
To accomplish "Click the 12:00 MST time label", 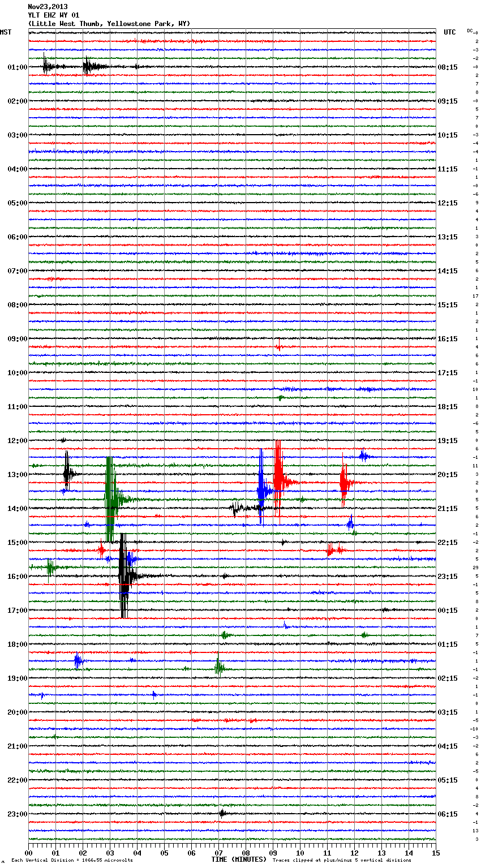I will click(17, 441).
